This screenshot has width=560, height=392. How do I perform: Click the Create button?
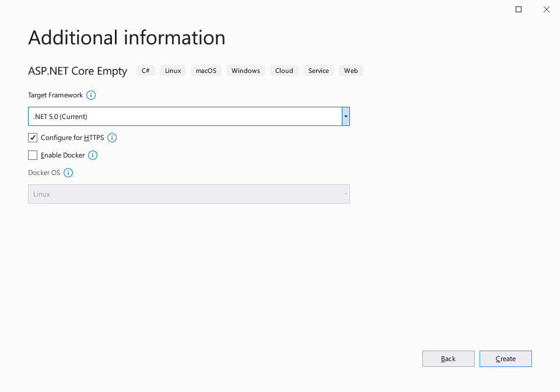(x=505, y=358)
